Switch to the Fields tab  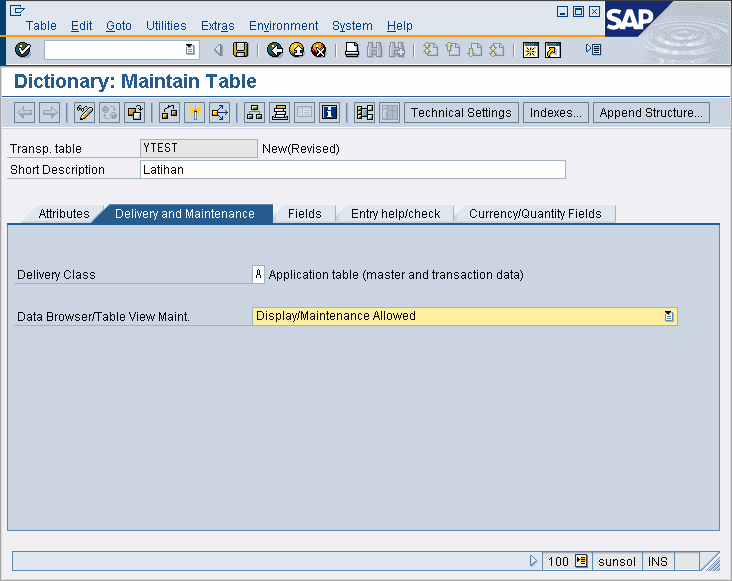pos(305,214)
